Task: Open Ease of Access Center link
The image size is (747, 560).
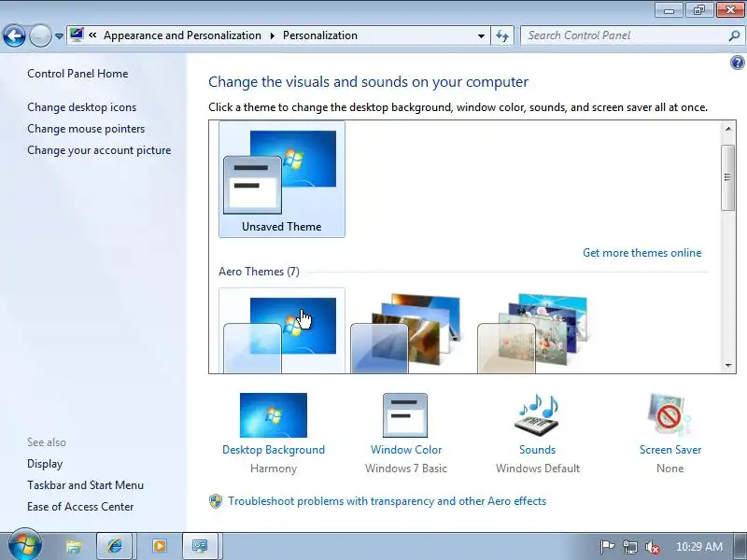Action: (x=80, y=506)
